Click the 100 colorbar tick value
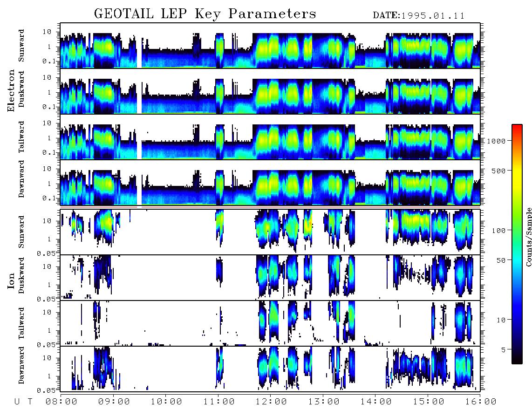 click(x=498, y=231)
